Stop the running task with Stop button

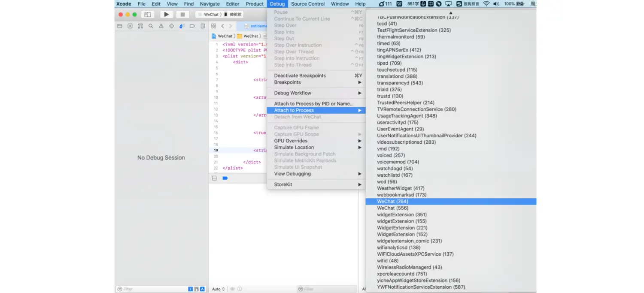[182, 15]
